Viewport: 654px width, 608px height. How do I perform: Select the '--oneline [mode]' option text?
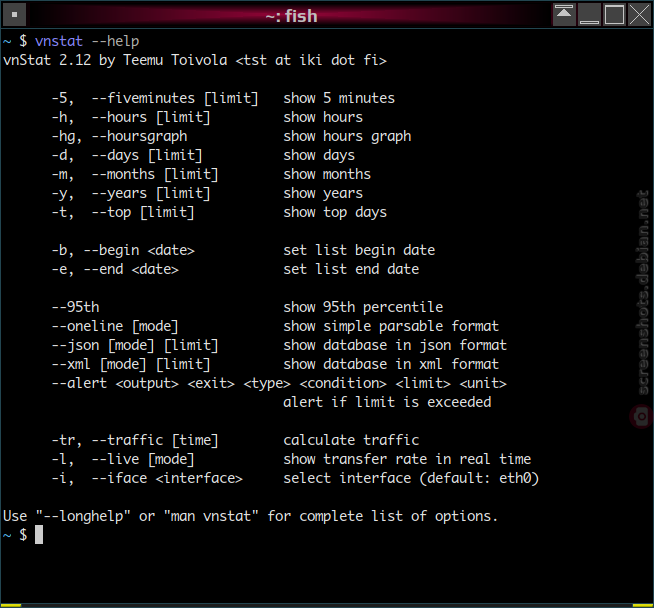[x=115, y=327]
